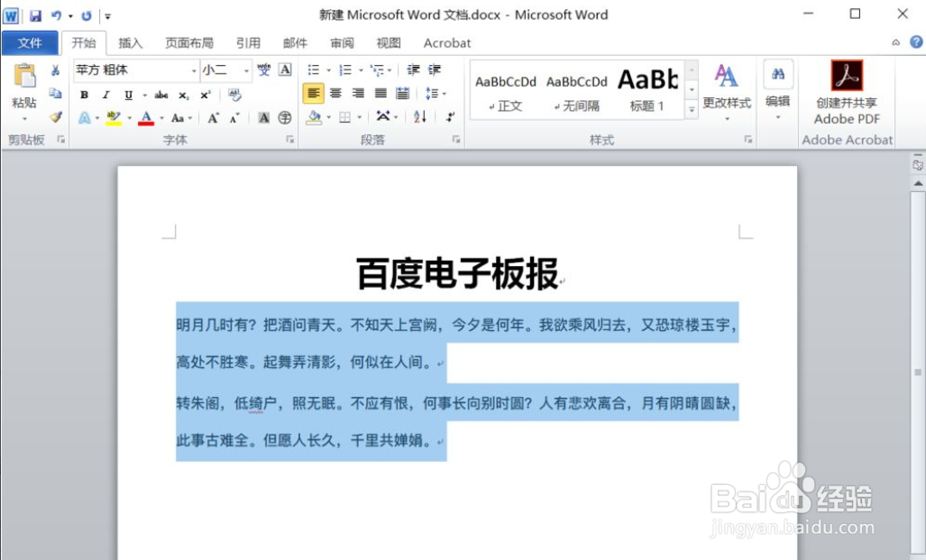Click the Paste clipboard icon
Viewport: 926px width, 560px height.
tap(25, 77)
